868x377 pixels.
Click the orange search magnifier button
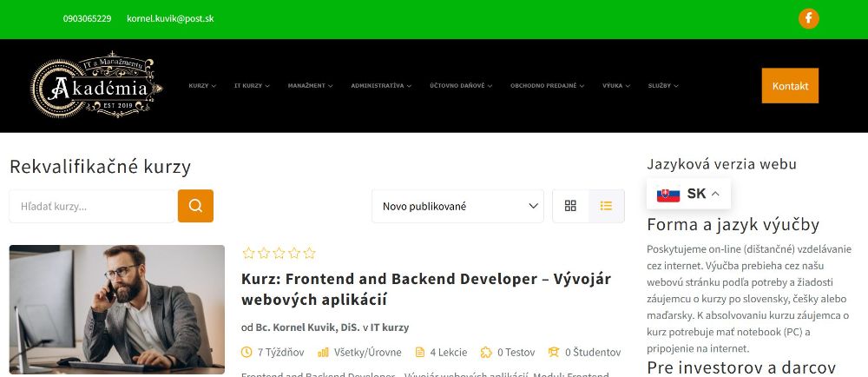point(195,206)
